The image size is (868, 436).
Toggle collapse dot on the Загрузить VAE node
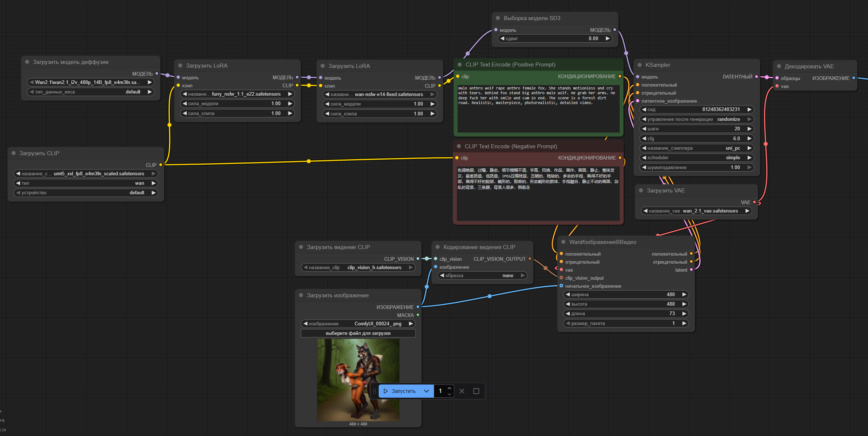(641, 191)
